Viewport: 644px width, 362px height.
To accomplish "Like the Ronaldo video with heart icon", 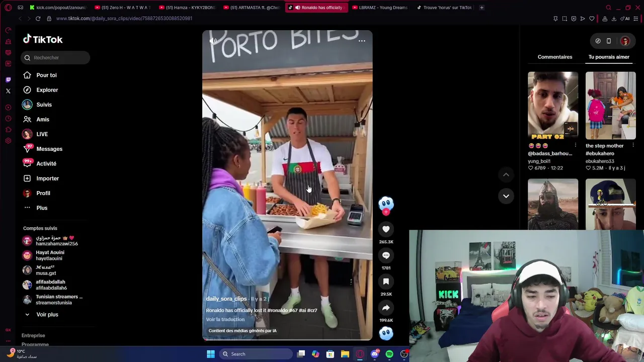I will [x=386, y=229].
